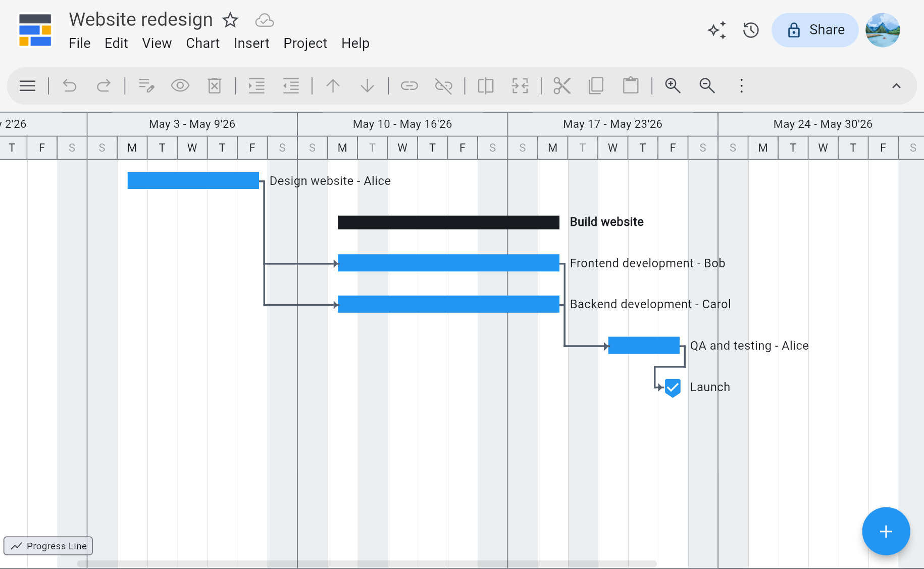Open the hamburger menu
This screenshot has width=924, height=569.
pos(27,85)
